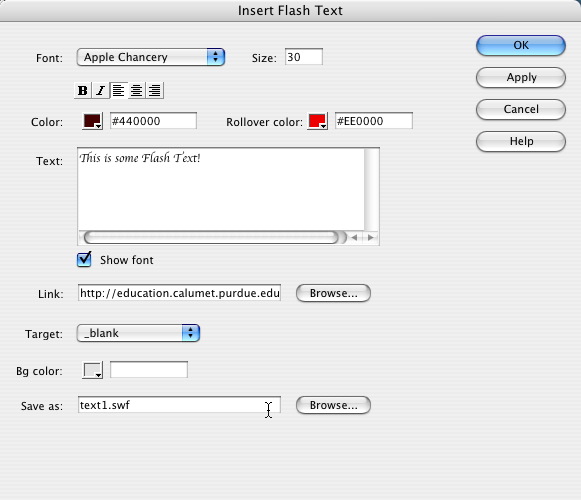This screenshot has height=500, width=581.
Task: Click the text scrollbar right arrow
Action: coord(371,238)
